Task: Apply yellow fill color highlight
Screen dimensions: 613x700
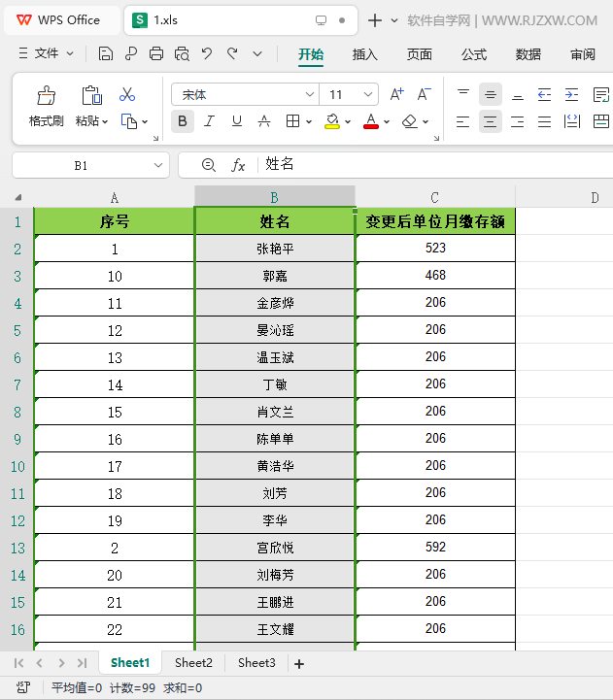Action: pyautogui.click(x=332, y=121)
